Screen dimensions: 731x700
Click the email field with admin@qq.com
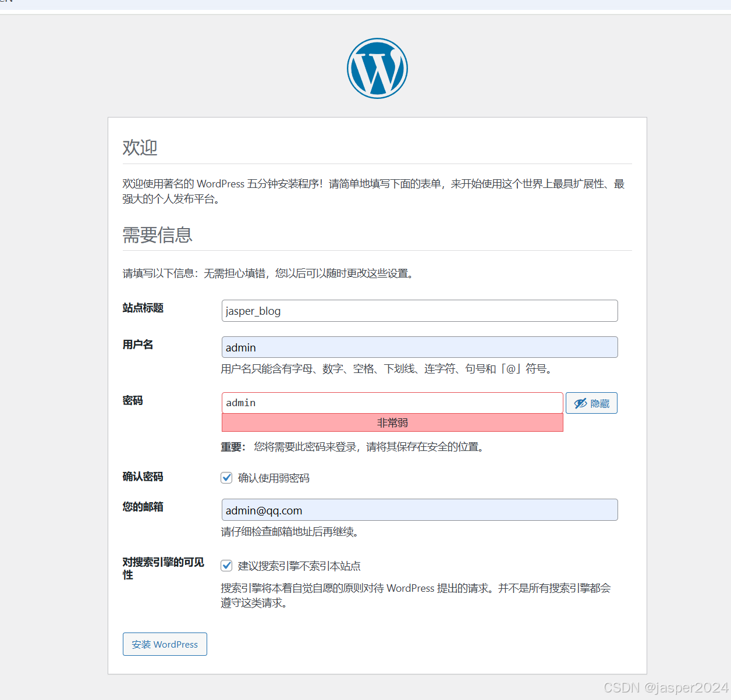click(x=420, y=510)
